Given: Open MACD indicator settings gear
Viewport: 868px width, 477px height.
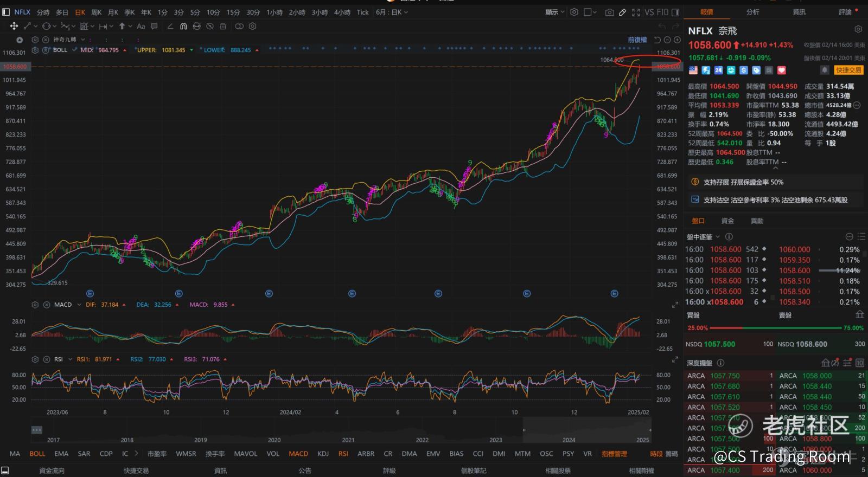Looking at the screenshot, I should [x=35, y=305].
